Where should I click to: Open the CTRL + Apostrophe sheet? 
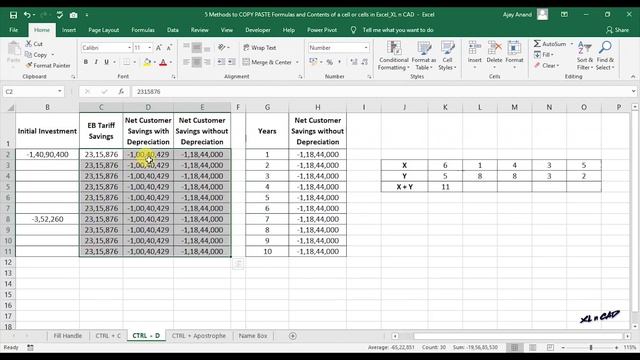coord(199,336)
